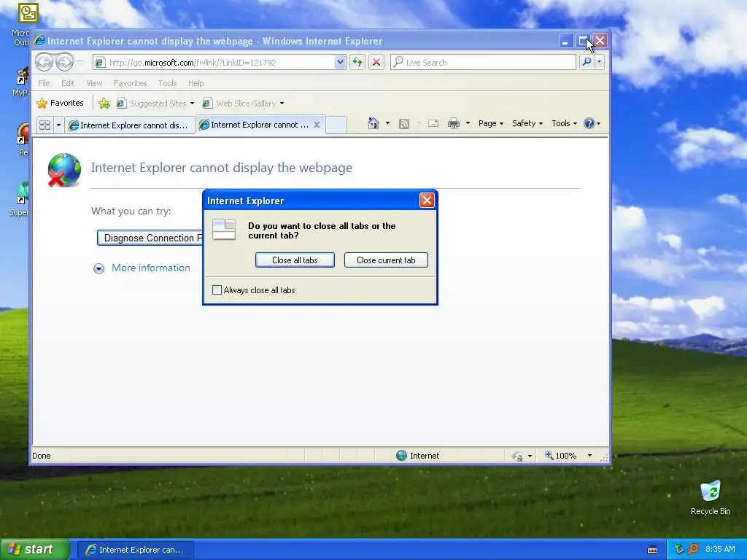Open the recent pages dropdown beside Forward

pyautogui.click(x=80, y=63)
